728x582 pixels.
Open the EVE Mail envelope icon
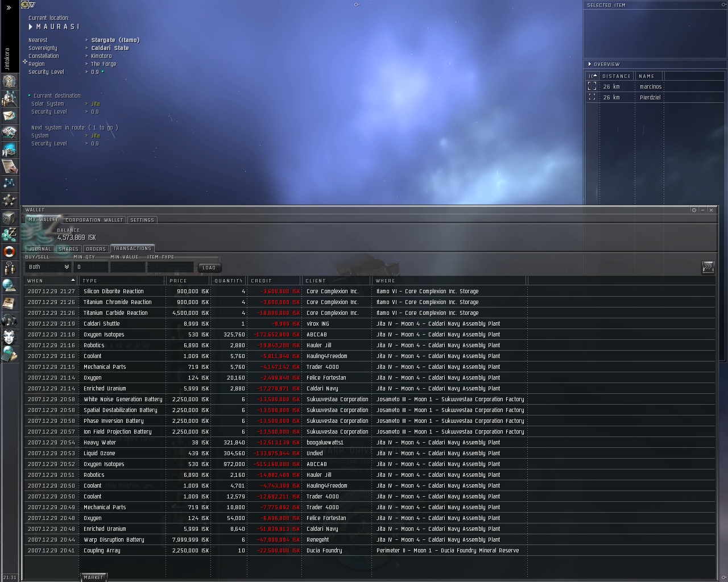point(9,115)
